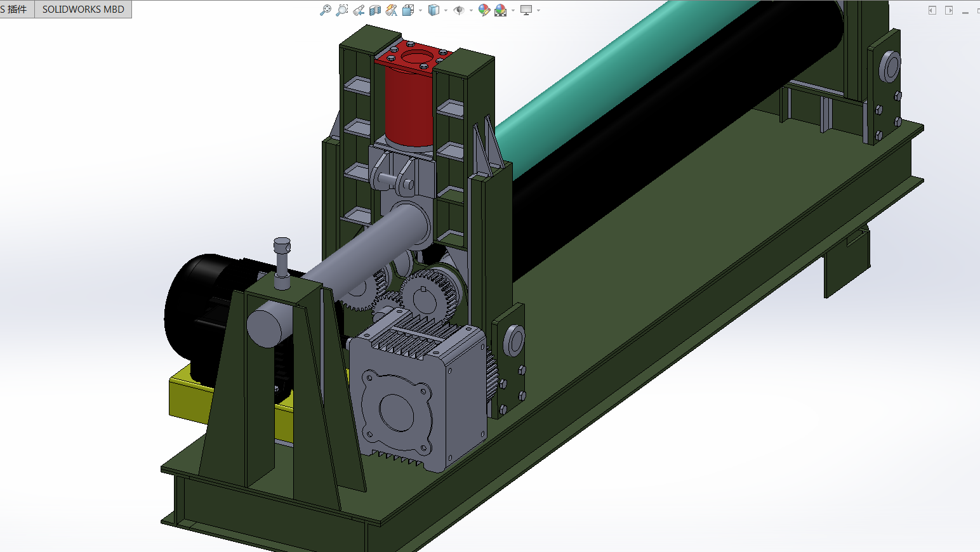Click the View Settings monitor icon
The width and height of the screenshot is (980, 552).
click(x=526, y=10)
